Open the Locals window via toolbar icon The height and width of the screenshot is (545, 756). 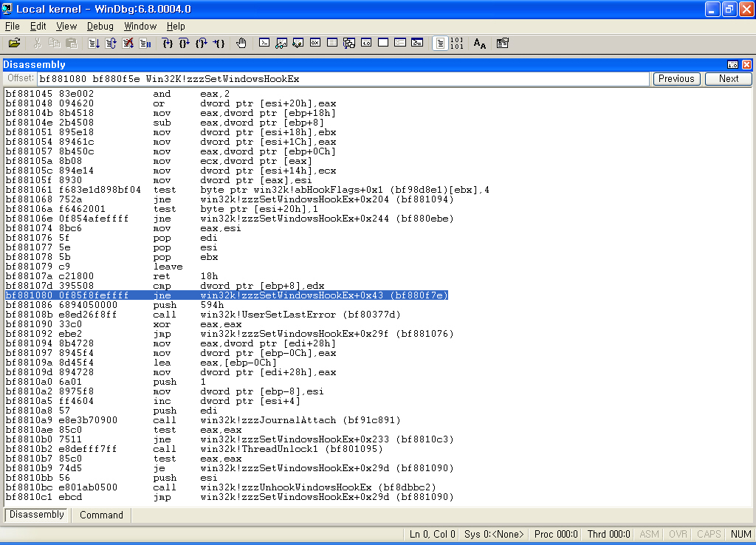298,44
